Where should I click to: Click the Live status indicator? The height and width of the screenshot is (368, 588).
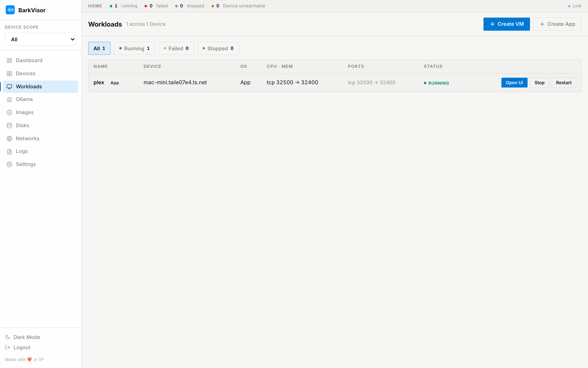tap(574, 6)
